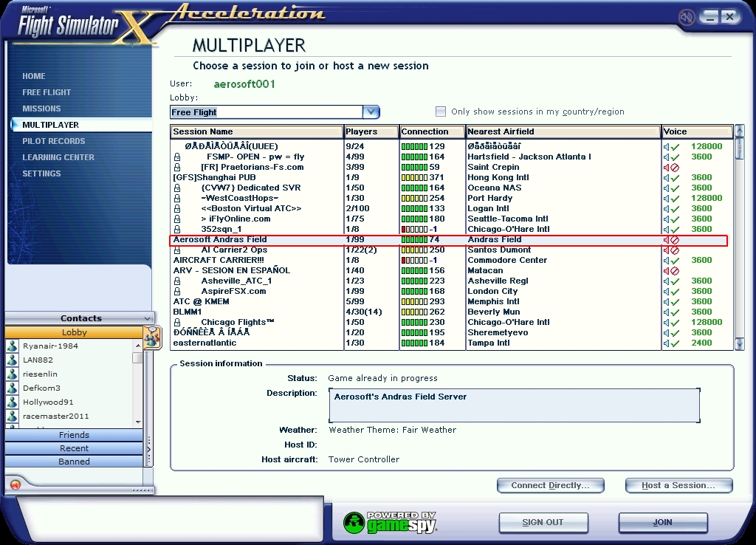Click GameSpy logo at bottom
Viewport: 756px width, 545px height.
[x=390, y=522]
